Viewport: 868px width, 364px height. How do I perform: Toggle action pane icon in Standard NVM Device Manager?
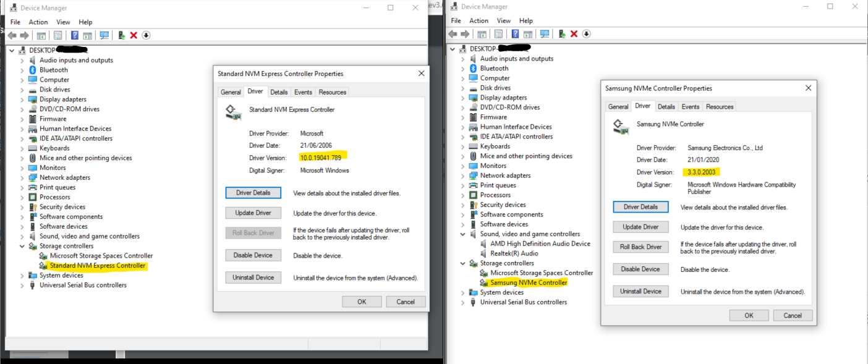coord(88,35)
